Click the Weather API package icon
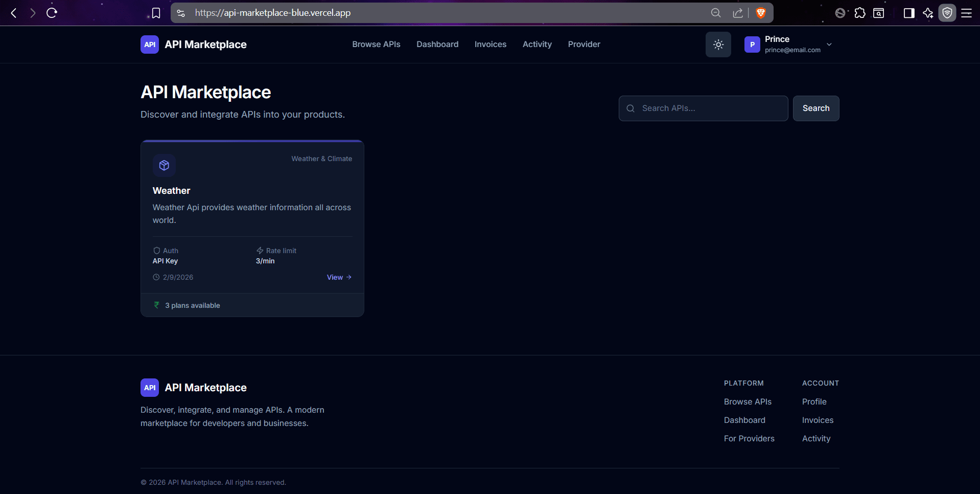 click(164, 165)
